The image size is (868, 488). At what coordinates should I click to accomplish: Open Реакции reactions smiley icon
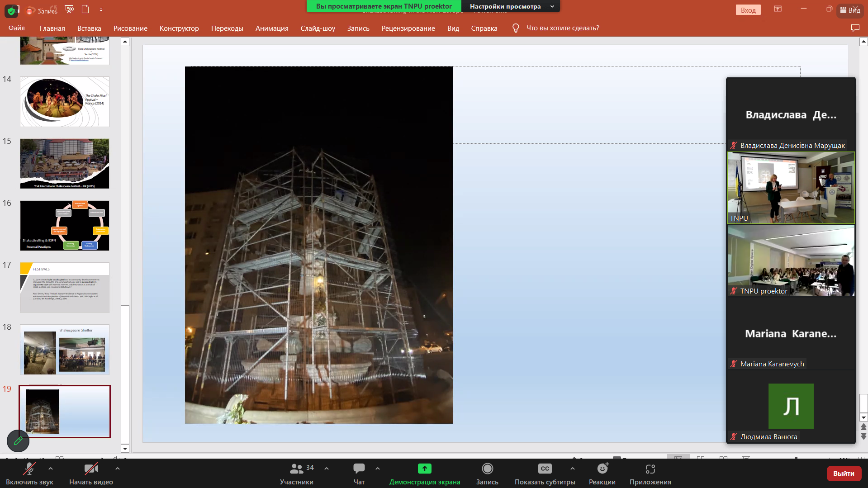(x=602, y=469)
